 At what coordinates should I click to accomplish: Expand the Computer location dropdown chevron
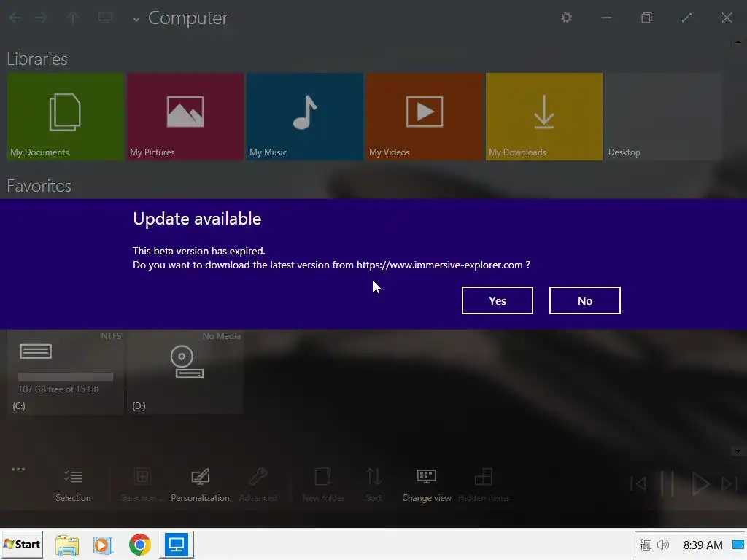136,20
